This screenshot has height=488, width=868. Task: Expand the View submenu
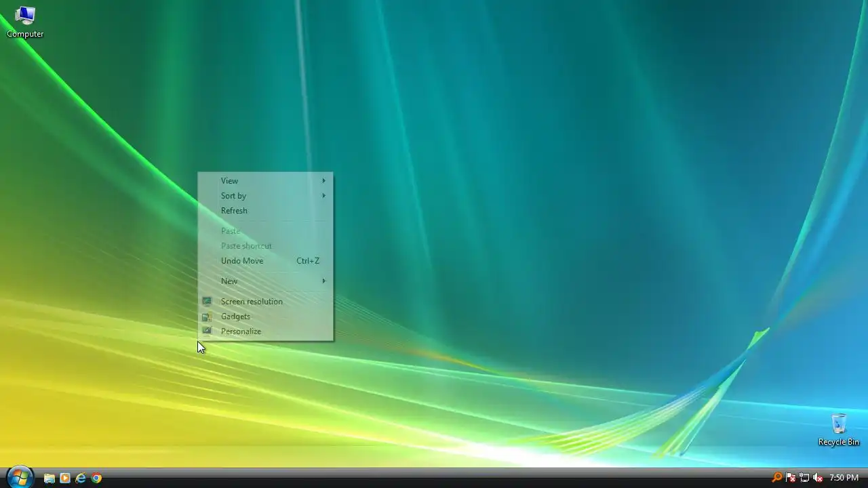click(265, 181)
